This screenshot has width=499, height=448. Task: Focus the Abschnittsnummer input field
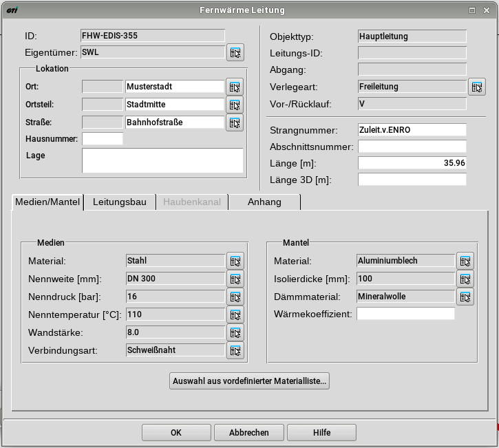[x=412, y=147]
